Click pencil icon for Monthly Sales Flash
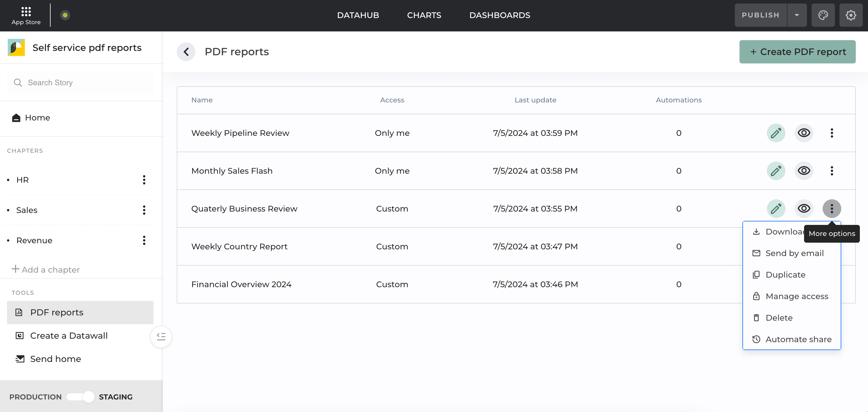The height and width of the screenshot is (412, 868). pos(776,171)
